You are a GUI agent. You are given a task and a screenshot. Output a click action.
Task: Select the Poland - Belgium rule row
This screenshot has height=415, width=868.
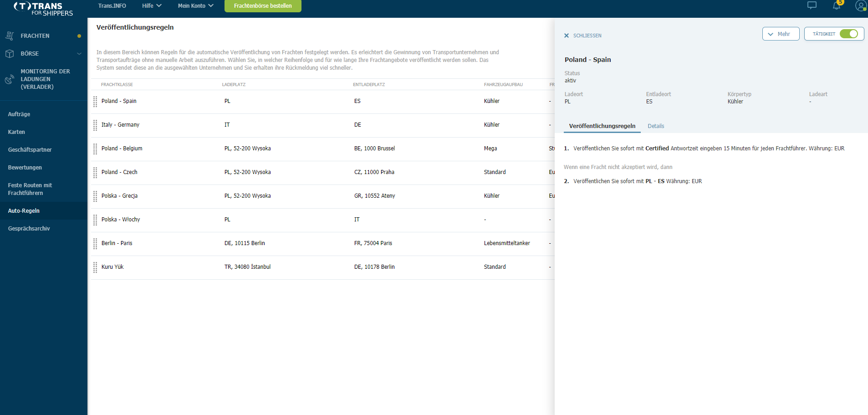322,149
